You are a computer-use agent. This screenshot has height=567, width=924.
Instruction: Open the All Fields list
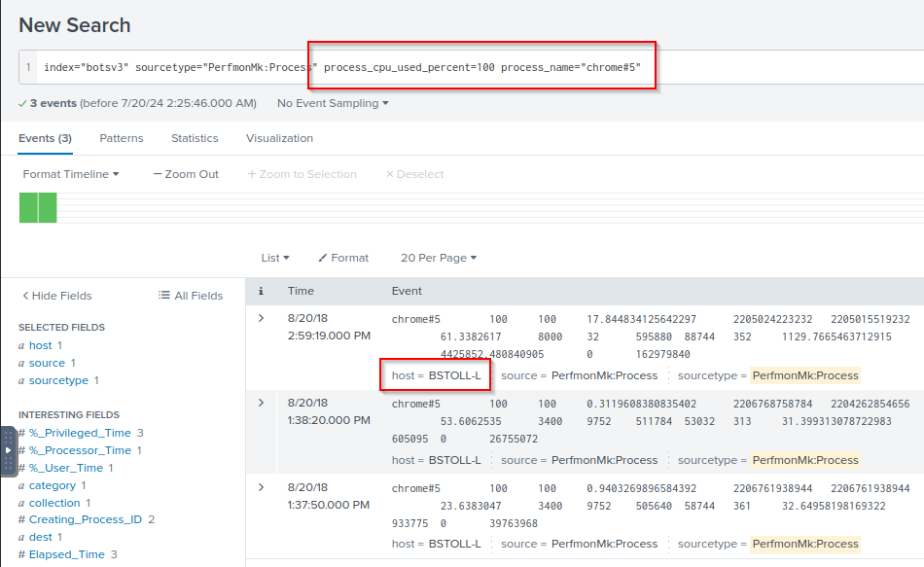[191, 296]
